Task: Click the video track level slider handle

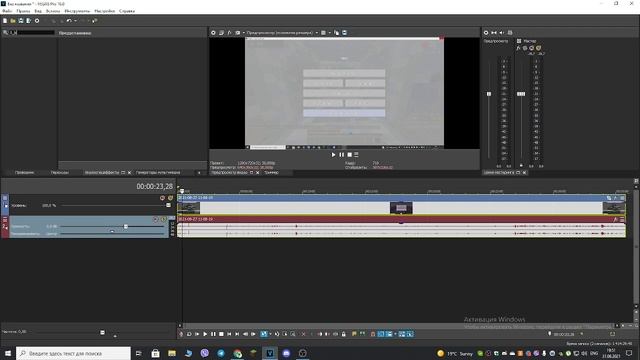Action: [x=168, y=205]
